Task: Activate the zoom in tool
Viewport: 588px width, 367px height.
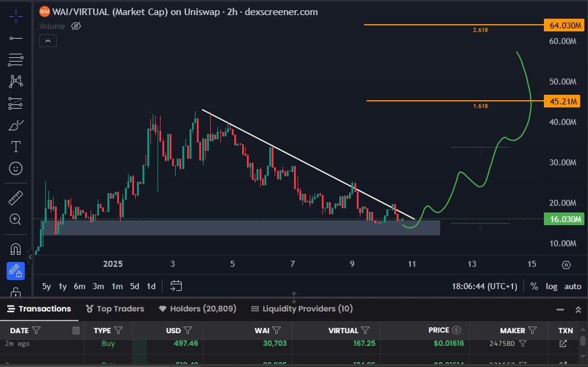Action: pyautogui.click(x=16, y=219)
